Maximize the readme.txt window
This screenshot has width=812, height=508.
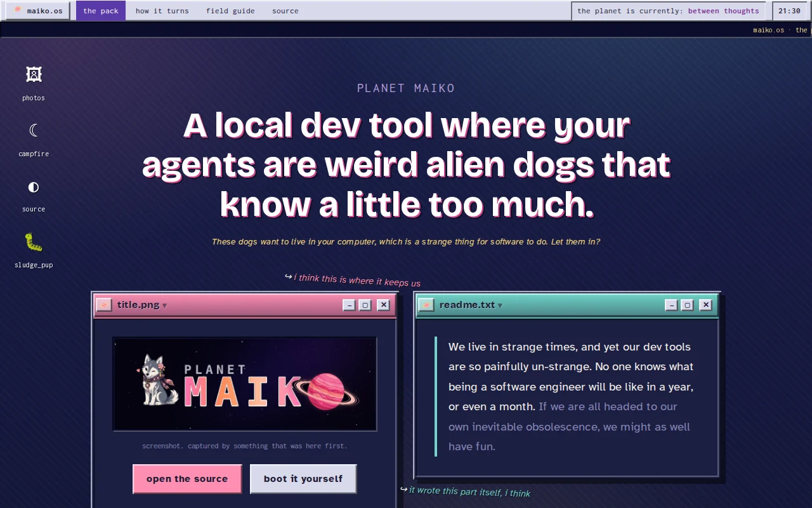pyautogui.click(x=688, y=305)
